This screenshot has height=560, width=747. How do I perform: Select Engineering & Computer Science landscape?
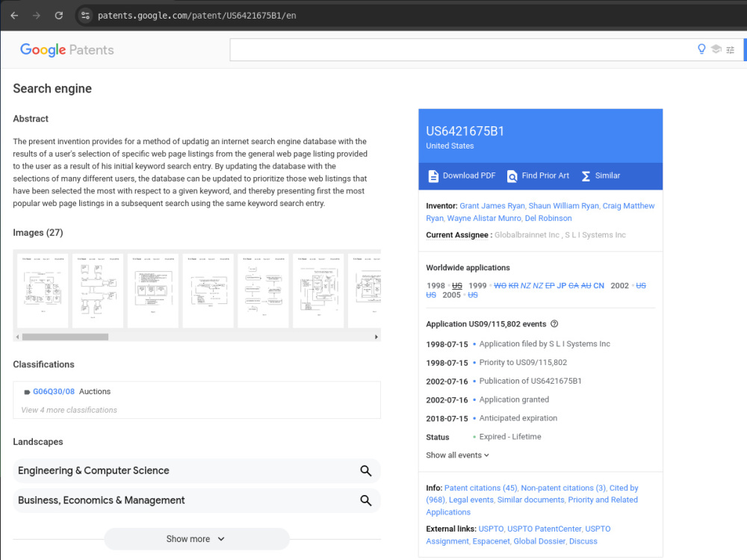point(94,470)
